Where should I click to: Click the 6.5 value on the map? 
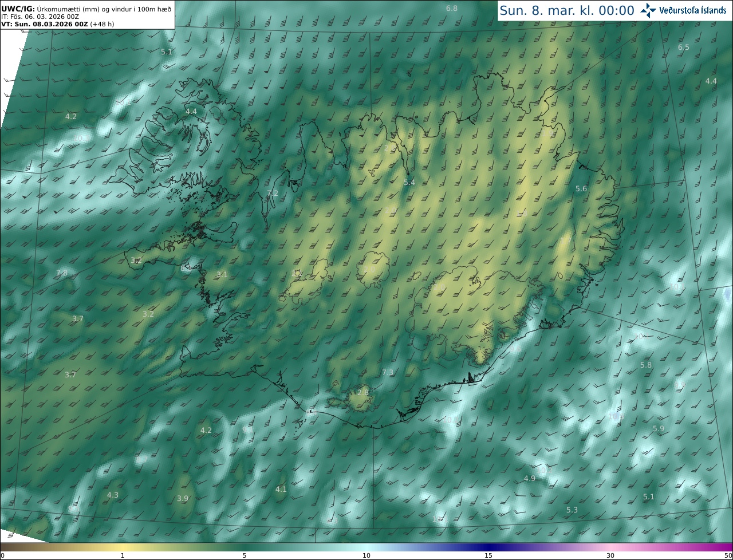(x=684, y=47)
